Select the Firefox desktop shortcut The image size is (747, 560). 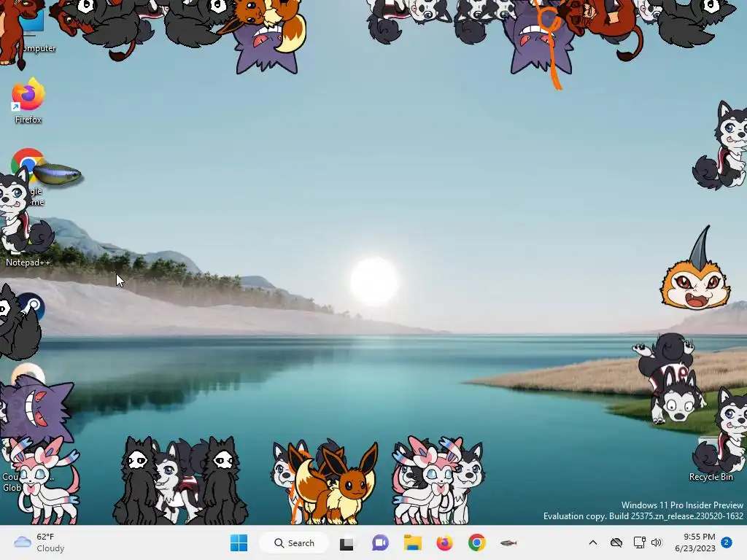[28, 101]
